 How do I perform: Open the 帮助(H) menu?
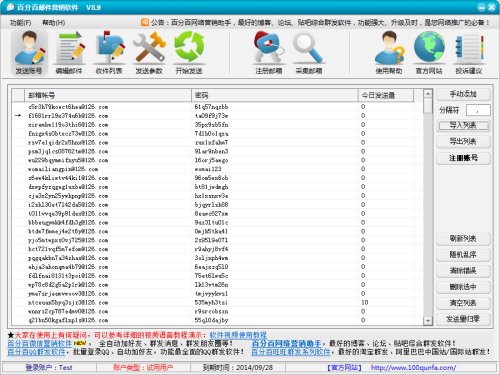click(53, 23)
